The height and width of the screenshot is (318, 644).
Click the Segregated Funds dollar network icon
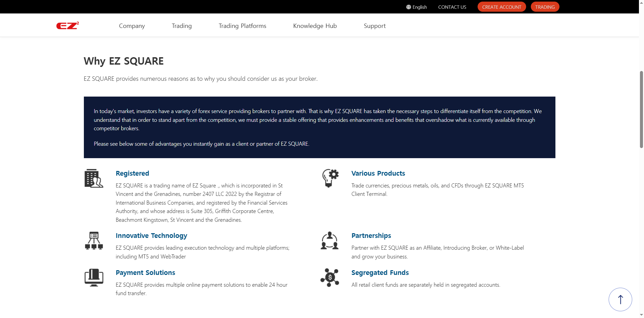click(x=329, y=278)
